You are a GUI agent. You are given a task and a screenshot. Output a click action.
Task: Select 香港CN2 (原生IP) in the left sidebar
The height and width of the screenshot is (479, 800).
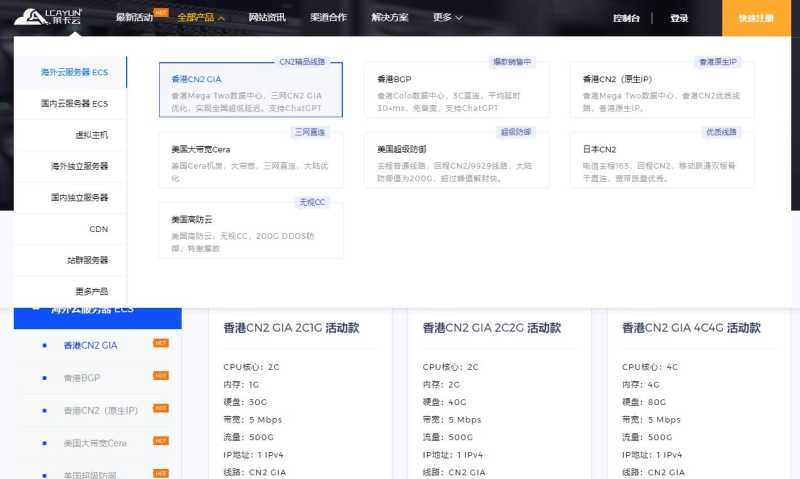pos(101,411)
